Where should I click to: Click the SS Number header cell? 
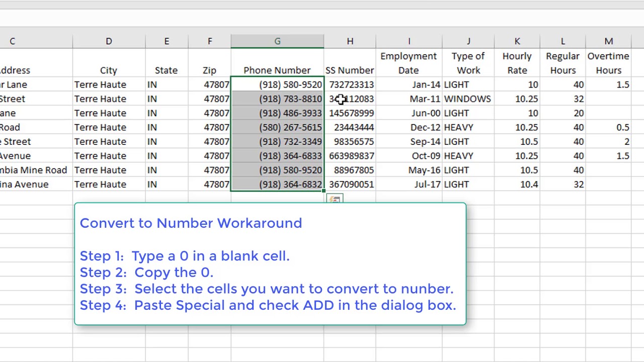pos(350,63)
